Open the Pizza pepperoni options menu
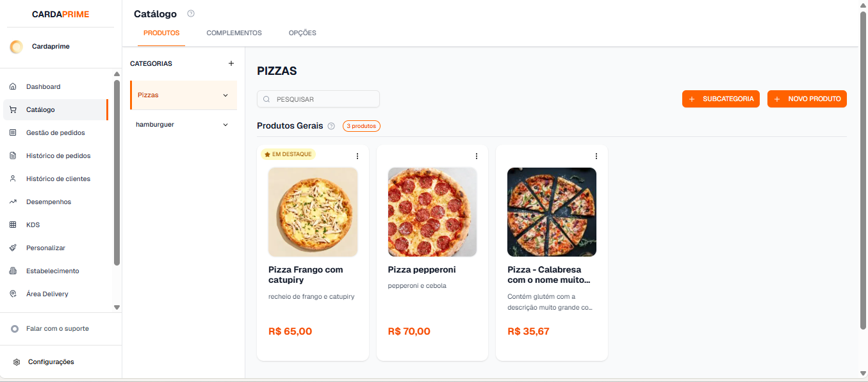 (x=476, y=155)
